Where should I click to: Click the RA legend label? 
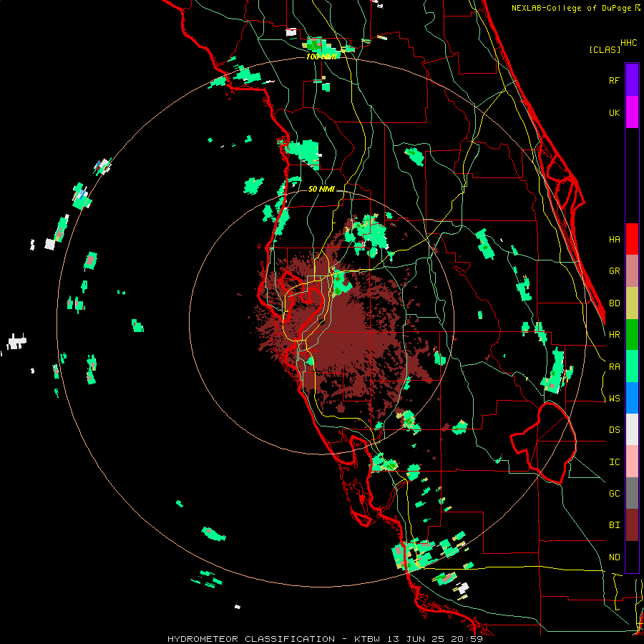point(614,367)
